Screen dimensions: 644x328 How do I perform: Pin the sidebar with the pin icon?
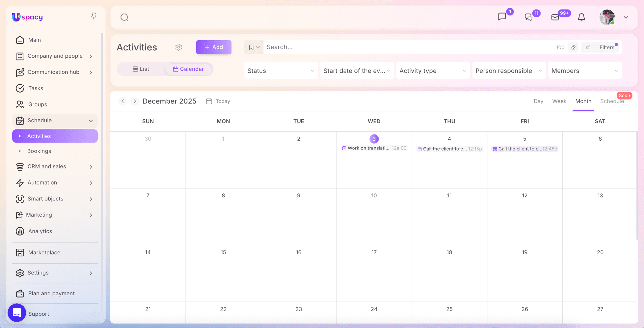(93, 16)
